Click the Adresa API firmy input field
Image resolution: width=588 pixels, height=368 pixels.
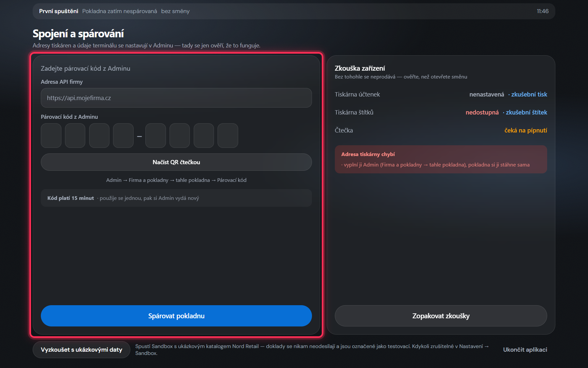(176, 98)
